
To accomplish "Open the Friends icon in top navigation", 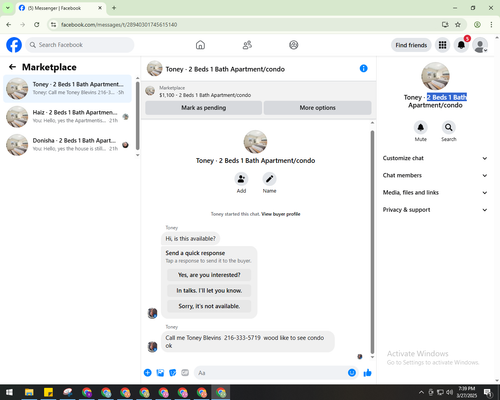I will pos(247,45).
